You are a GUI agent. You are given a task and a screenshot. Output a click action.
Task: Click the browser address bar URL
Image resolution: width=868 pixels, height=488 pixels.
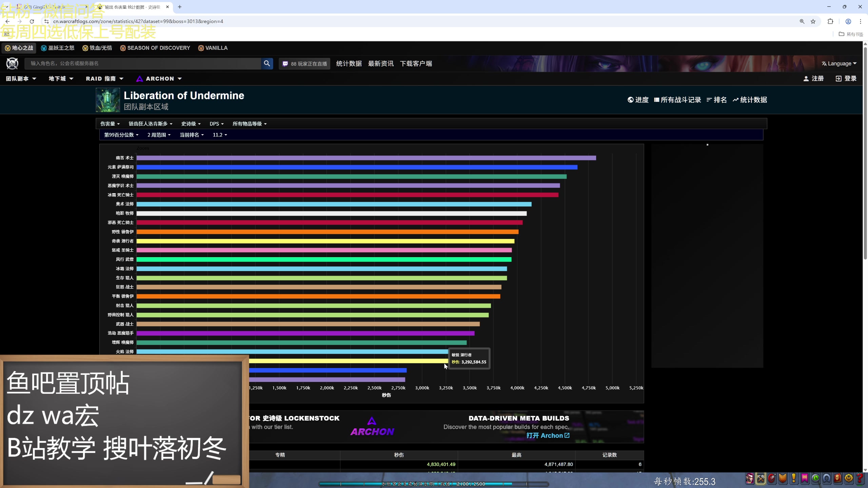(138, 21)
